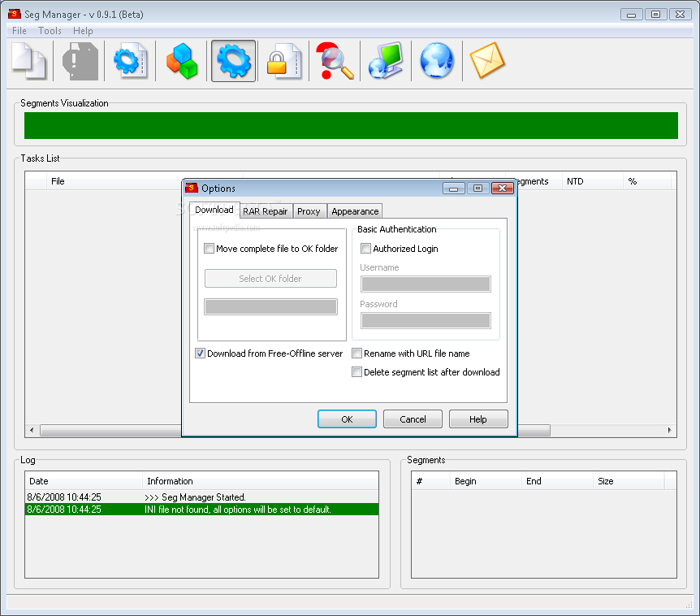Enable the Authorized Login checkbox
This screenshot has width=700, height=616.
365,249
